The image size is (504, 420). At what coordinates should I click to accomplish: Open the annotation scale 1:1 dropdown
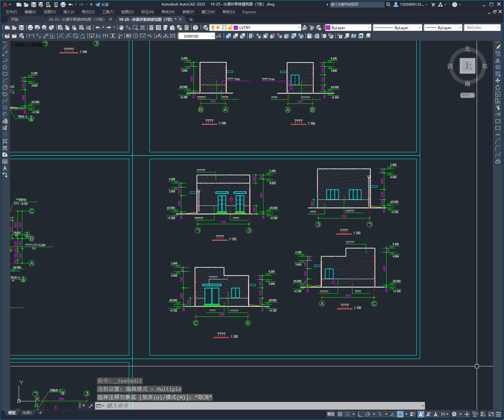[x=445, y=414]
